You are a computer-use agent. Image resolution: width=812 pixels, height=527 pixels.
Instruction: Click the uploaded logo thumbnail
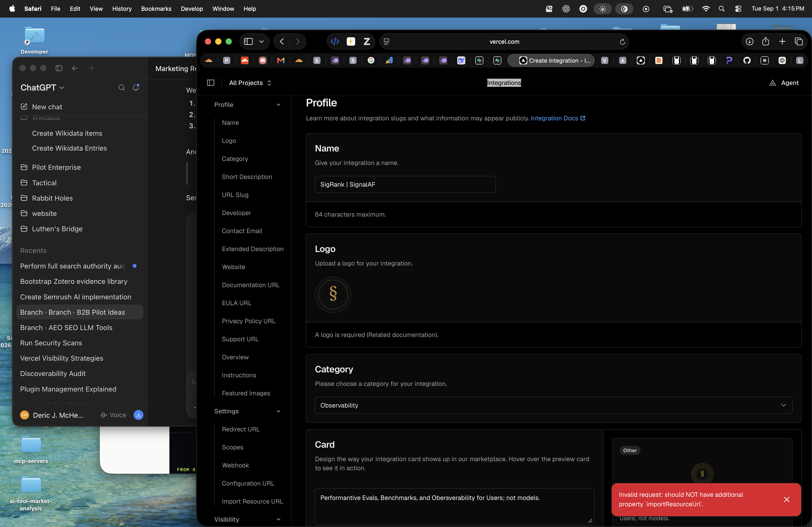[x=333, y=295]
